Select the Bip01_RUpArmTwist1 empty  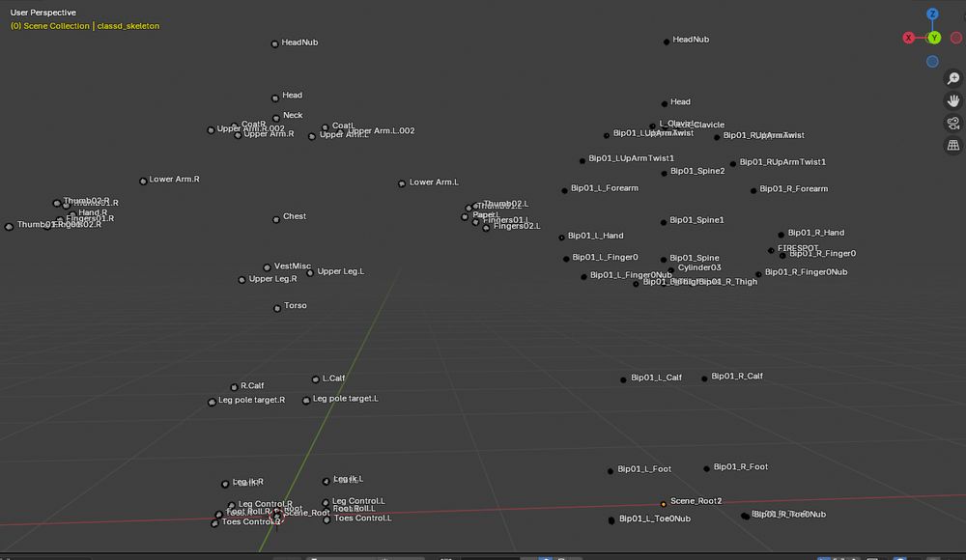(732, 164)
